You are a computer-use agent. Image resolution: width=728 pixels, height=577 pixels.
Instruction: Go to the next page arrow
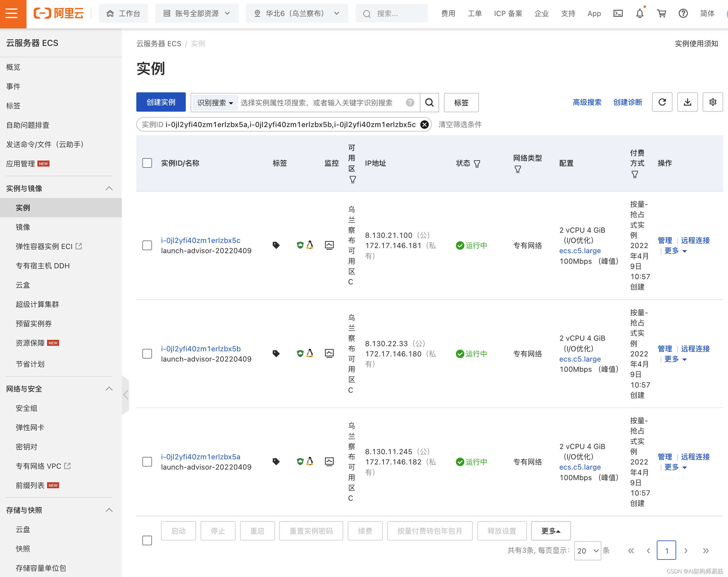pyautogui.click(x=686, y=551)
